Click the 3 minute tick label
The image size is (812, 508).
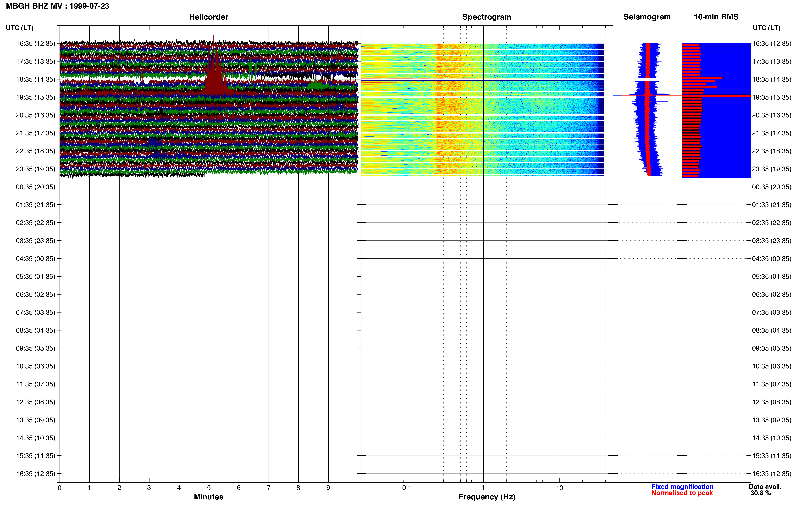coord(149,487)
